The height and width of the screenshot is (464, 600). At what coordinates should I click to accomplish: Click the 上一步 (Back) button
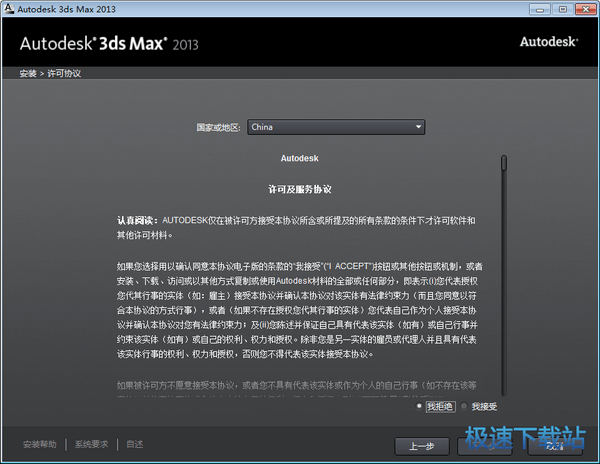(x=422, y=446)
